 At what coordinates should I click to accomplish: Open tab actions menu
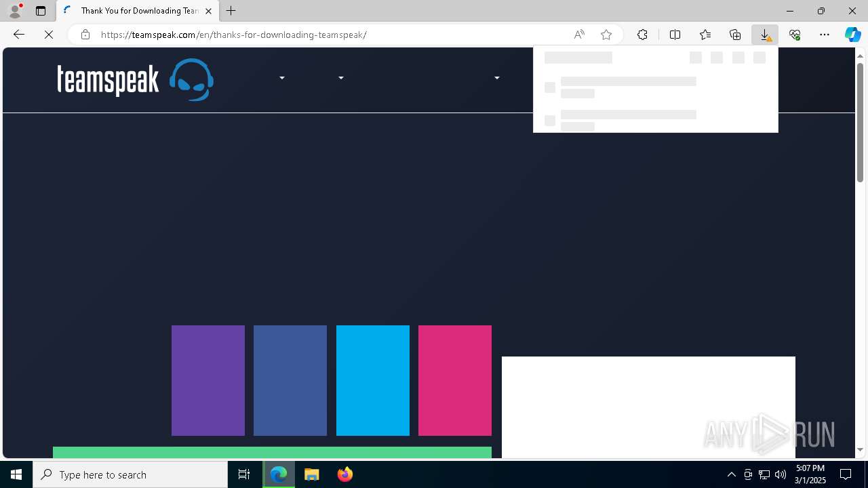coord(41,11)
